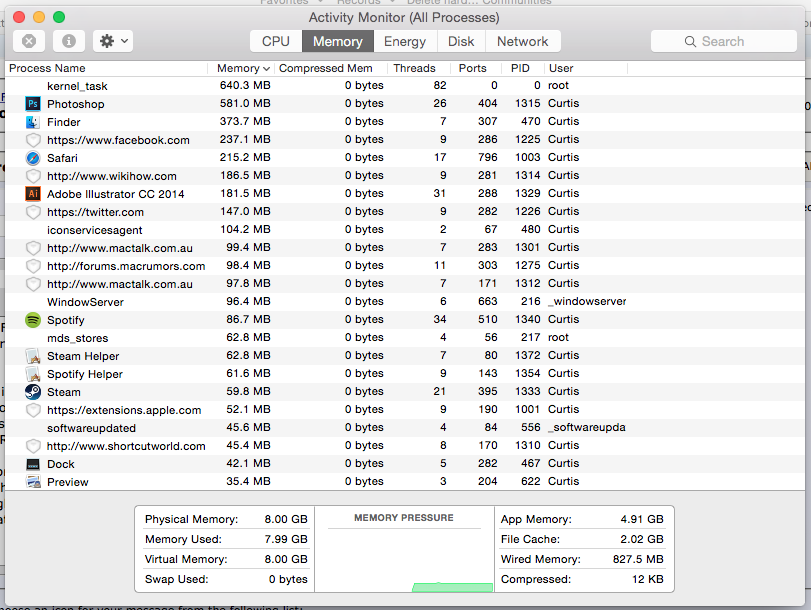Click the shield icon beside wikihow.com process
The image size is (811, 610).
click(33, 176)
